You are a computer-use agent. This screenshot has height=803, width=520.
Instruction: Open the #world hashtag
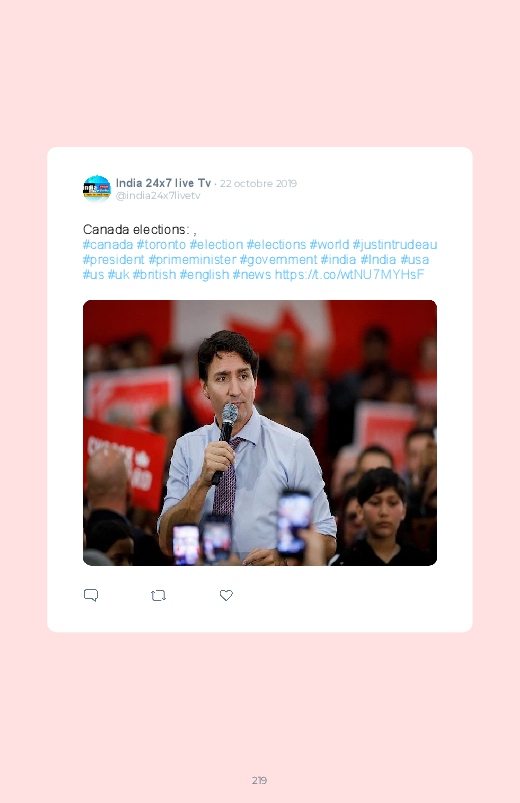click(329, 244)
